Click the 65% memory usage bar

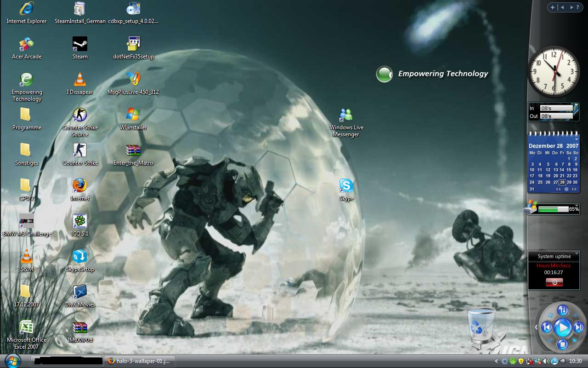click(x=553, y=209)
